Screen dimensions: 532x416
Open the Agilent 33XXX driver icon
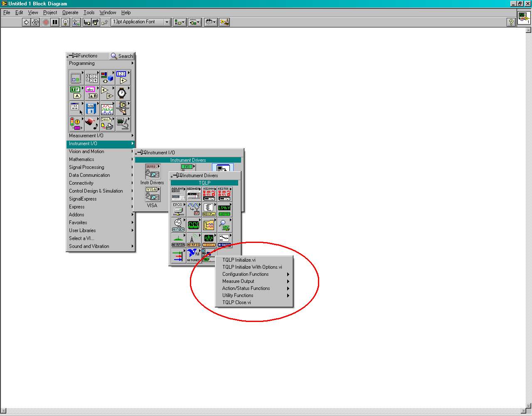(x=178, y=194)
